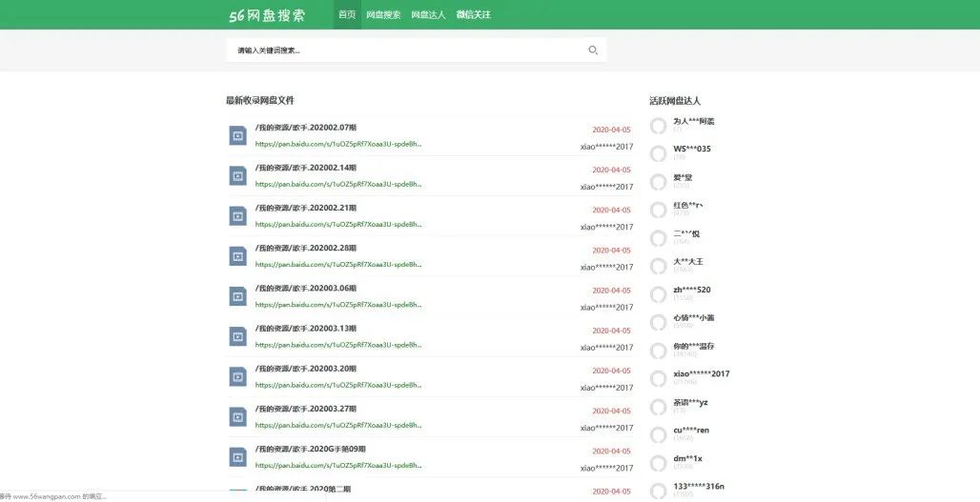980x502 pixels.
Task: Open file title 歌手.202002.07期
Action: [306, 128]
